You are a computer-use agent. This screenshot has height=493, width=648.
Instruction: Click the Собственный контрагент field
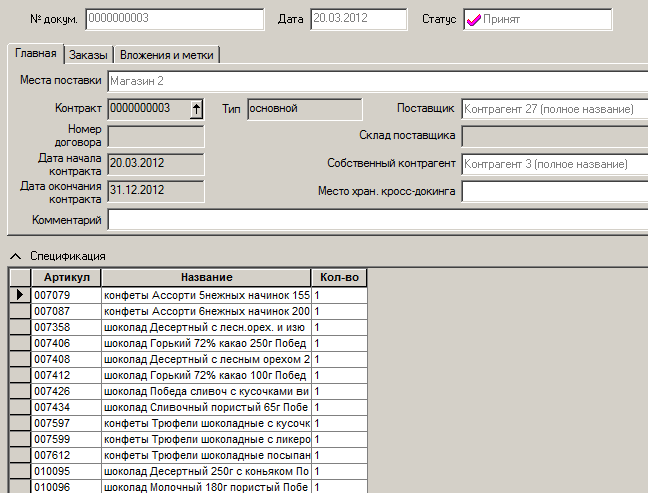tap(555, 164)
